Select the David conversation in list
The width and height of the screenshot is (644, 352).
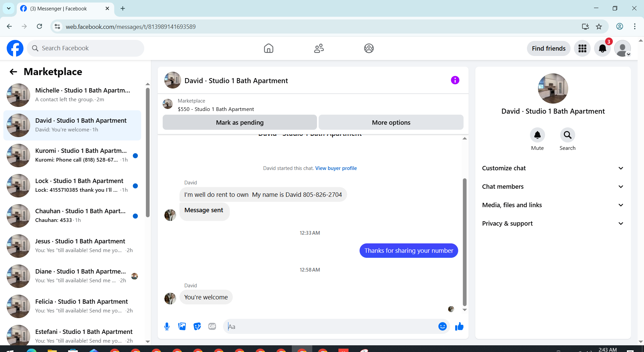pyautogui.click(x=72, y=125)
